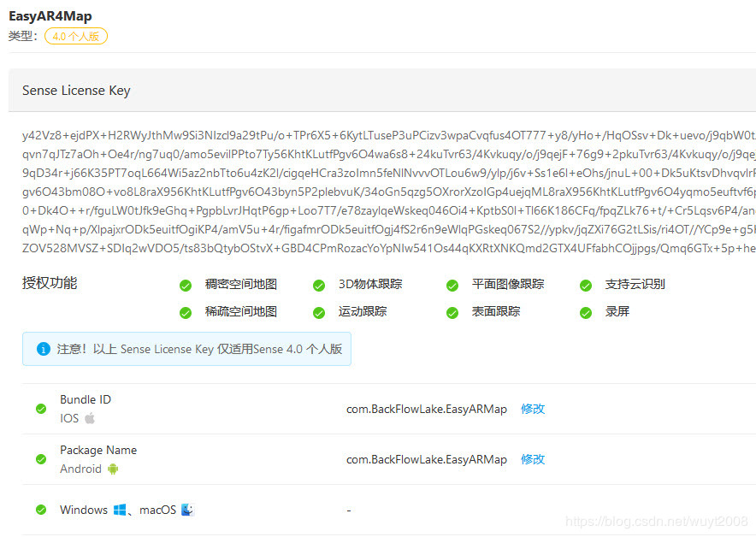
Task: Toggle the 运动跟踪 feature checkmark
Action: coord(318,311)
